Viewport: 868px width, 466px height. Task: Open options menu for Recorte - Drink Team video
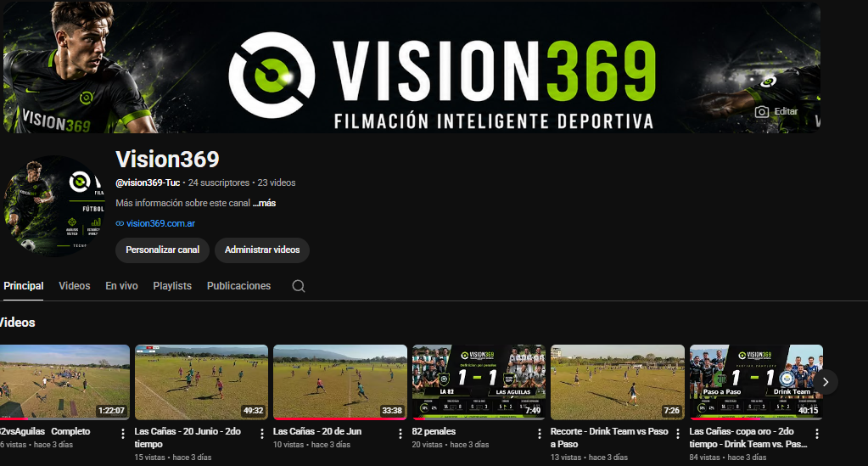pos(678,434)
